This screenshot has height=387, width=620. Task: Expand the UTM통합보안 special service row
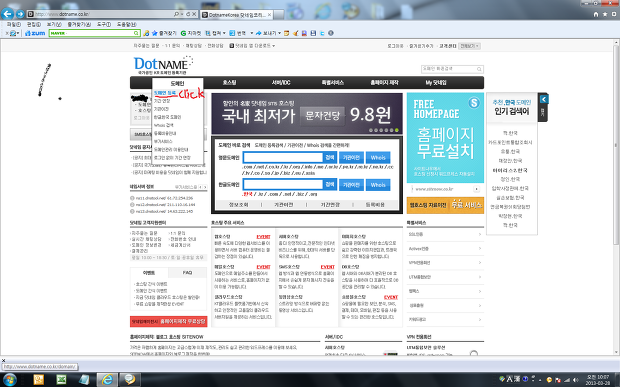[x=445, y=277]
